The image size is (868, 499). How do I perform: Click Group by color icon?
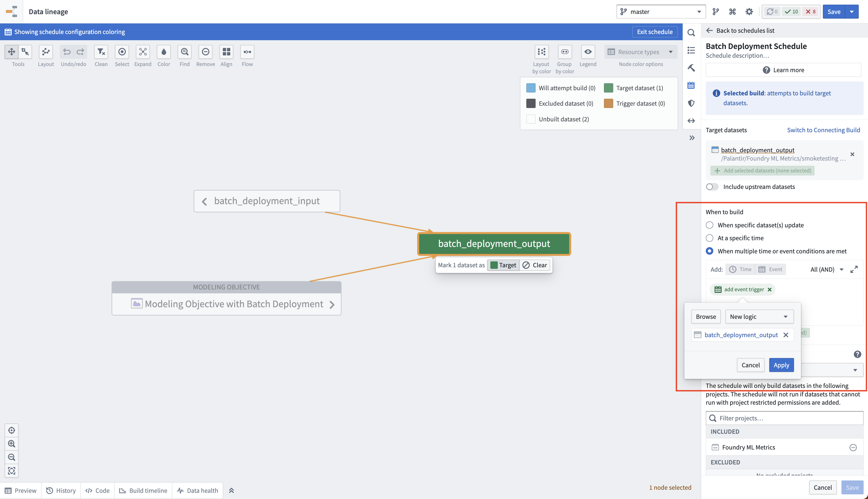tap(564, 52)
